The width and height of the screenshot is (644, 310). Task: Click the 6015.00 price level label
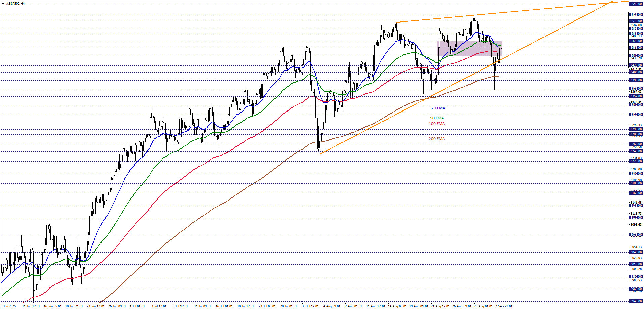pos(636,264)
